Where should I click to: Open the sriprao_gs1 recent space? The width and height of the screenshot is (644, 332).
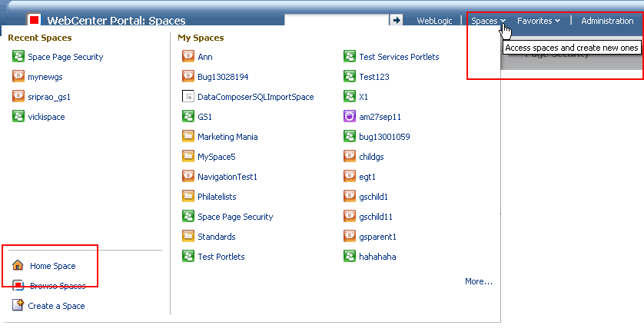pyautogui.click(x=49, y=97)
